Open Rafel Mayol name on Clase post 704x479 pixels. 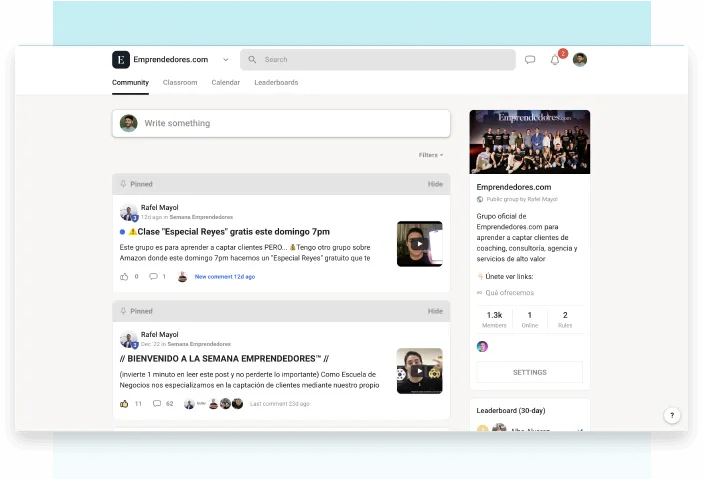(x=159, y=207)
